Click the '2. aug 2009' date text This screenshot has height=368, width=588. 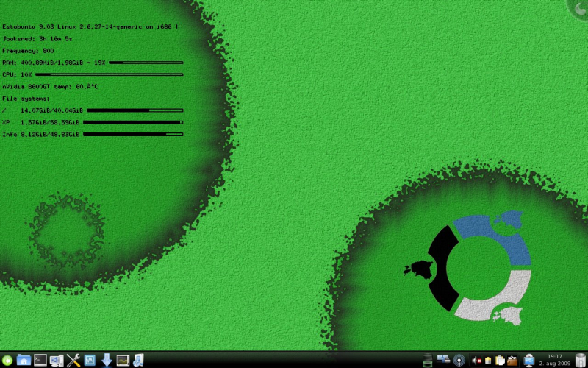coord(555,364)
